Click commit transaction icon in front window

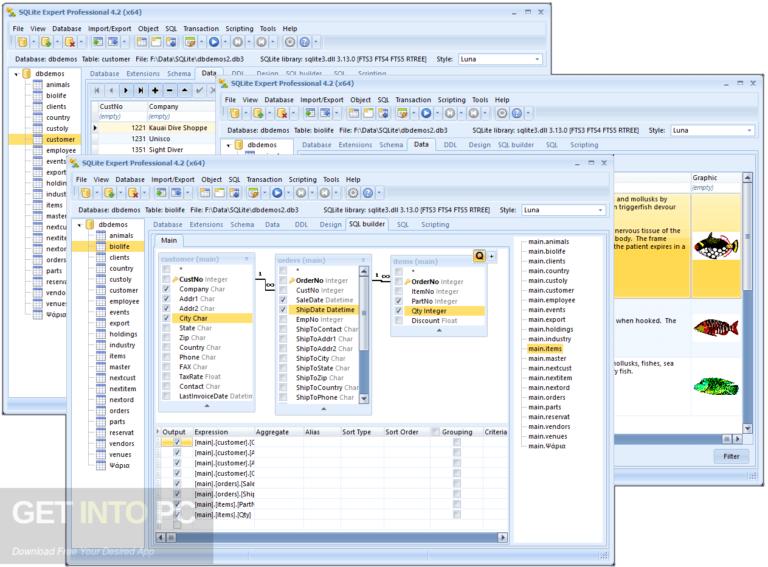tap(301, 193)
